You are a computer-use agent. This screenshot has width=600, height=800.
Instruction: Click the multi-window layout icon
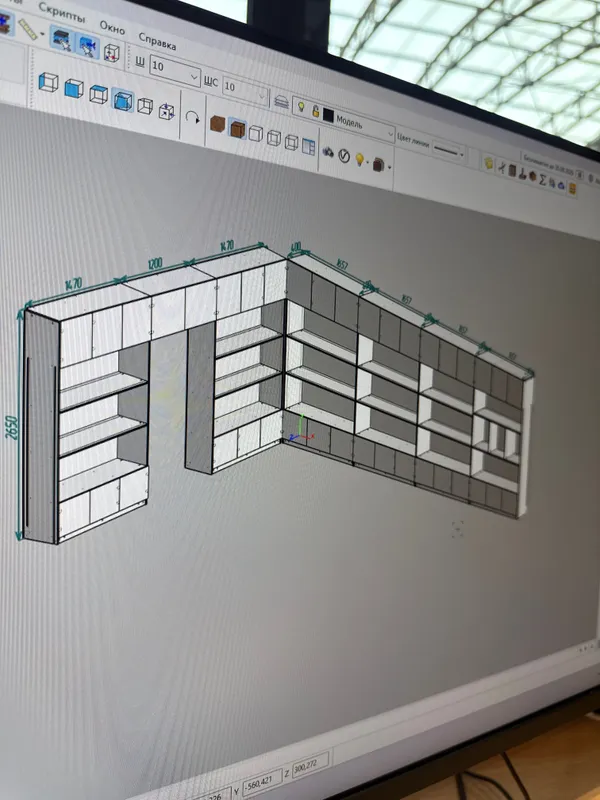coord(308,146)
